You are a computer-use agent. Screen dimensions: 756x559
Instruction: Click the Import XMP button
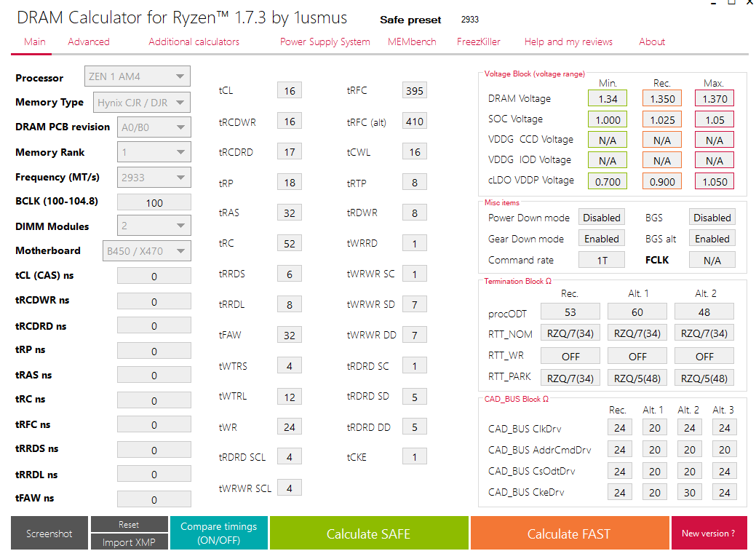pyautogui.click(x=130, y=542)
